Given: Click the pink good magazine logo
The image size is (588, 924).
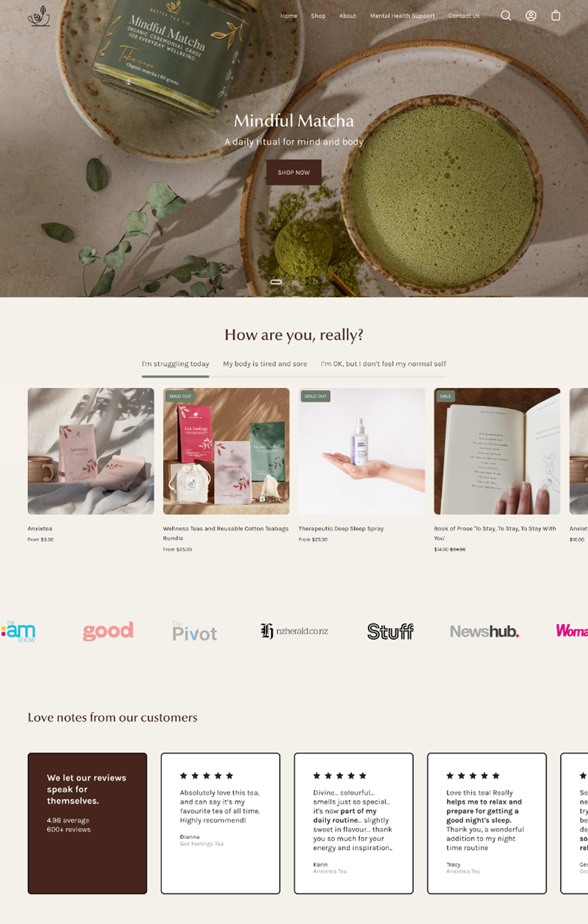Looking at the screenshot, I should (x=108, y=631).
